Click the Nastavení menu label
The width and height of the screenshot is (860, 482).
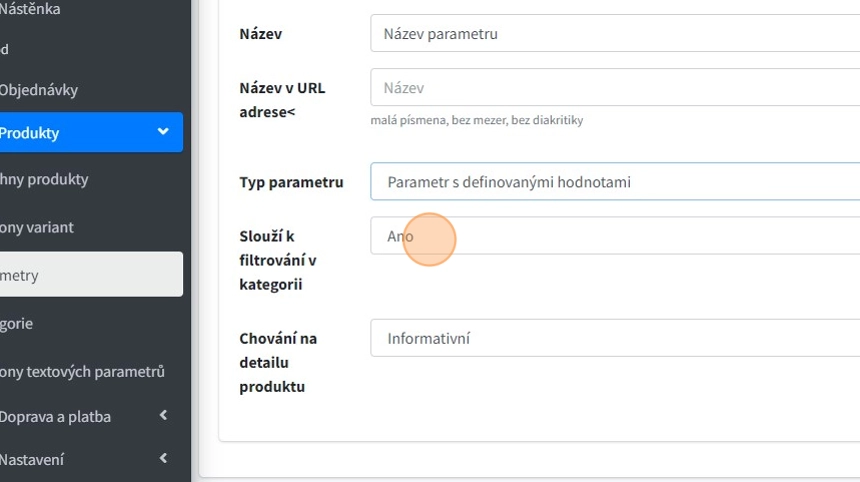pyautogui.click(x=32, y=460)
